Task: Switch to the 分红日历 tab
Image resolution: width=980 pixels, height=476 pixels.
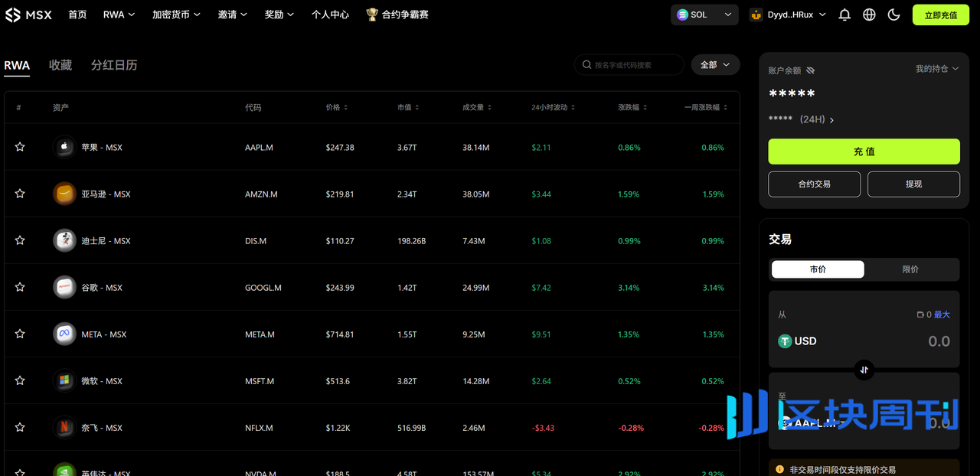Action: click(114, 65)
